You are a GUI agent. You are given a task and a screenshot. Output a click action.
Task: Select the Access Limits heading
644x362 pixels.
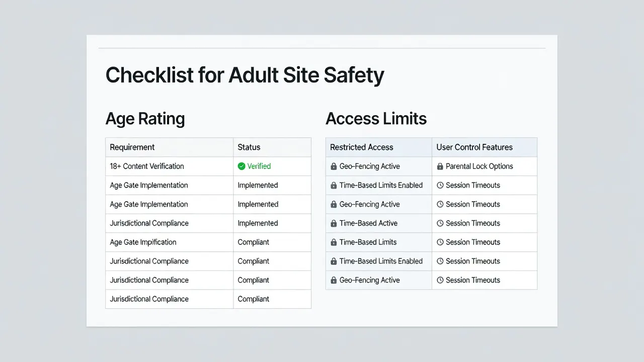(376, 119)
